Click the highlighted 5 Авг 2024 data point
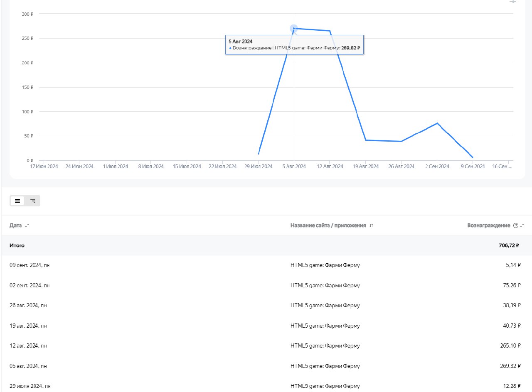Image resolution: width=532 pixels, height=392 pixels. (x=294, y=29)
